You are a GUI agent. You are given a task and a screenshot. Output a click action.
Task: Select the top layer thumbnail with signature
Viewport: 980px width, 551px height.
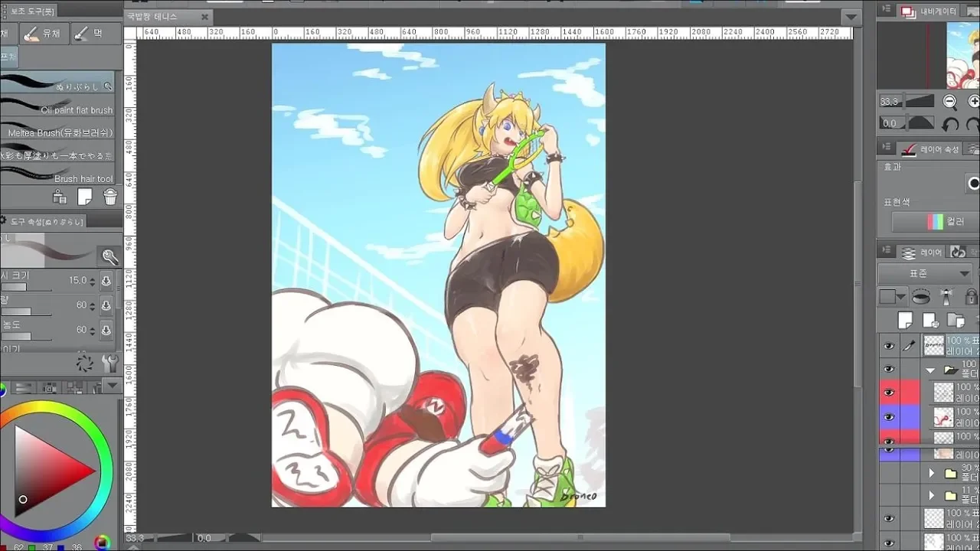934,346
